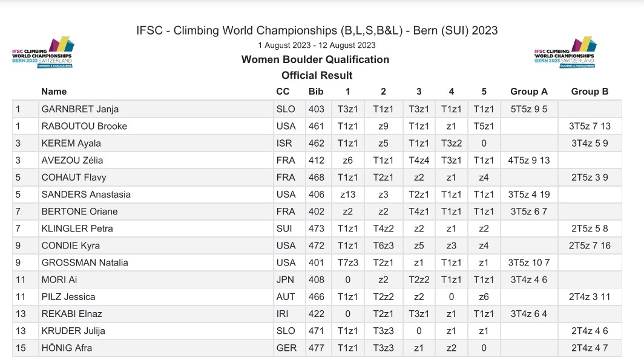Image resolution: width=644 pixels, height=360 pixels.
Task: Click KLINGLER Petra's name
Action: (77, 228)
